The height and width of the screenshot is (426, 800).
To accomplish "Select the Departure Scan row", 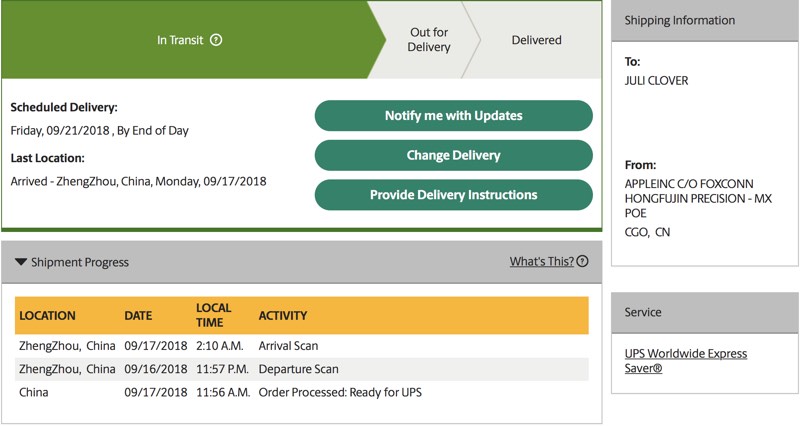I will pos(299,369).
